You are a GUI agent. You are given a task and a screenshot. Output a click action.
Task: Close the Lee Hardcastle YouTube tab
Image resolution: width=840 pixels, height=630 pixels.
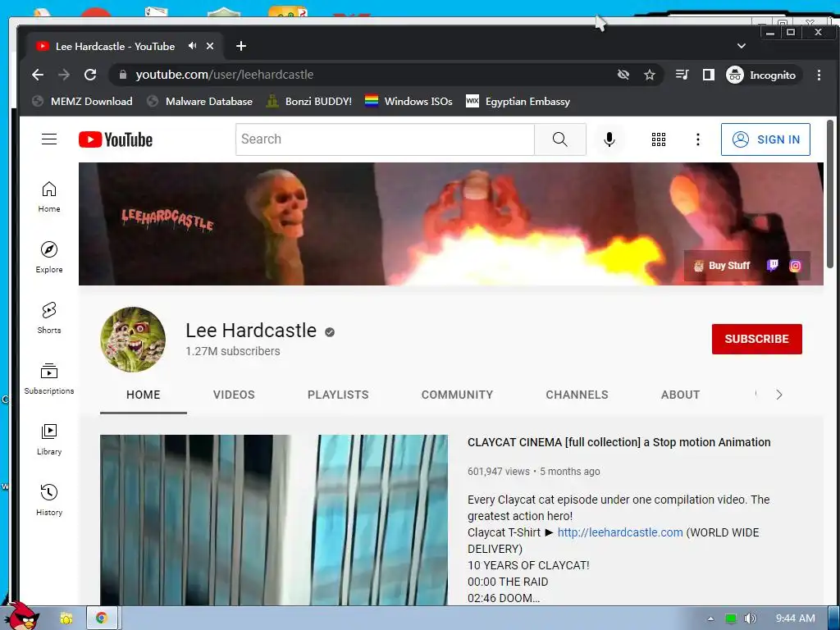pos(210,46)
